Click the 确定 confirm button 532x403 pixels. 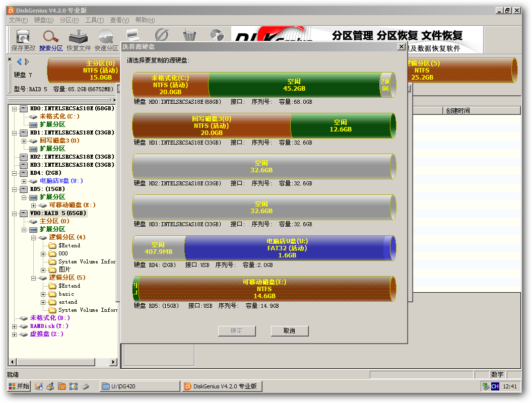point(237,331)
